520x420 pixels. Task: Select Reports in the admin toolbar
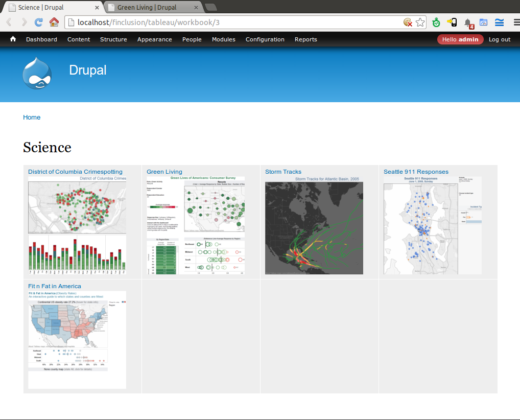tap(305, 39)
